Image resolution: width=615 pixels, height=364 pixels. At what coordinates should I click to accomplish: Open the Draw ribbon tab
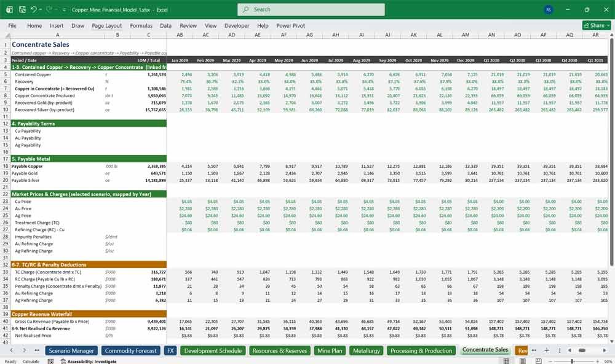coord(77,25)
